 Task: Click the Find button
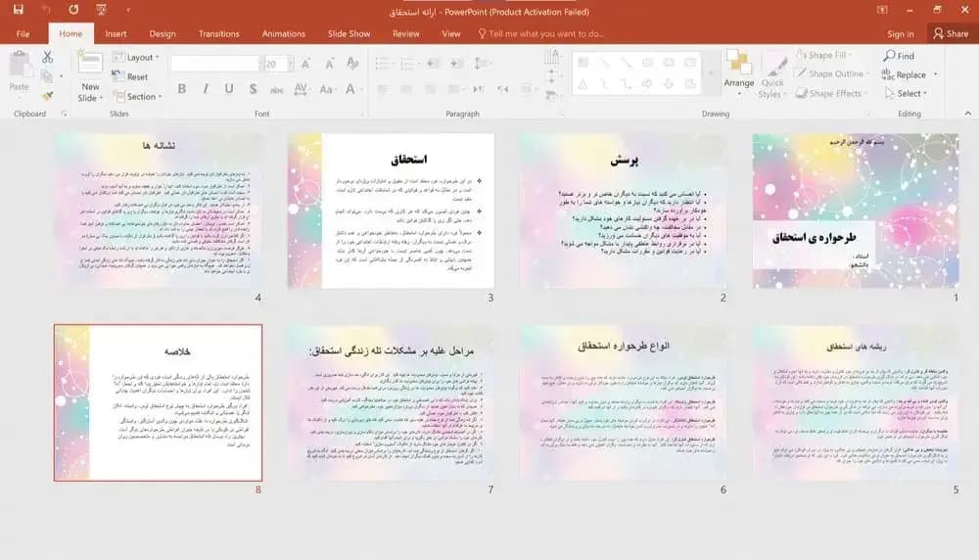(x=899, y=56)
